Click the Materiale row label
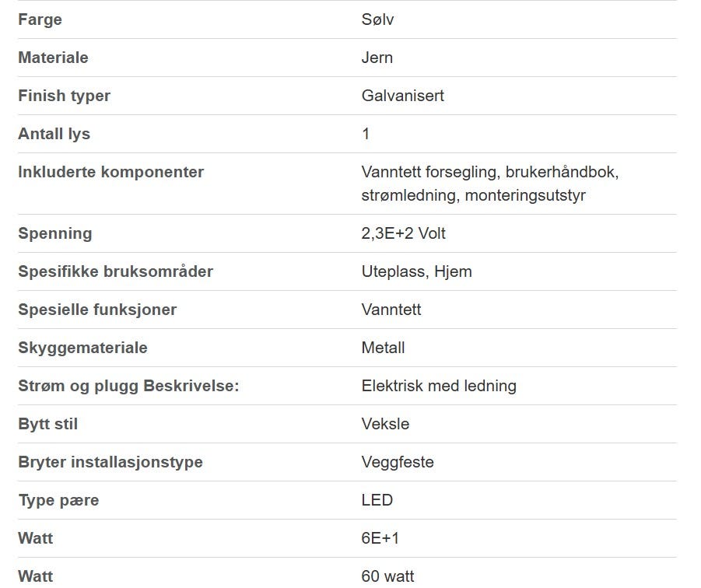The width and height of the screenshot is (701, 588). point(53,58)
